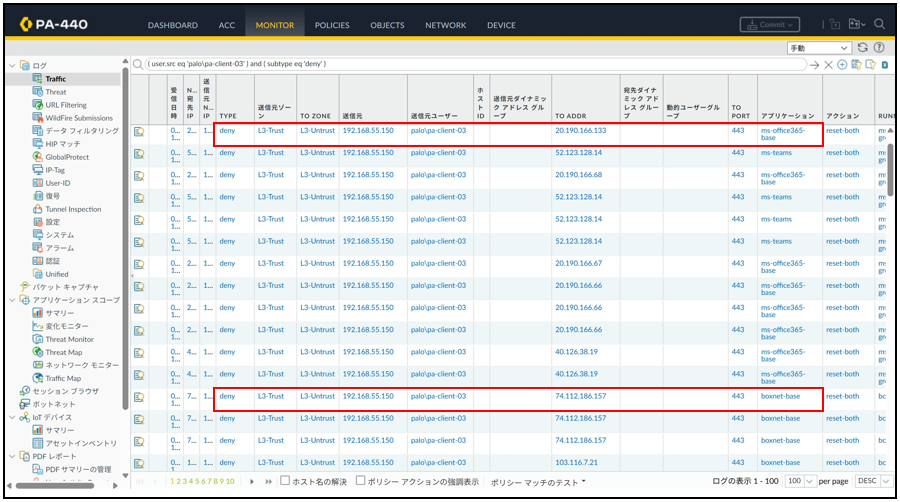The image size is (900, 502).
Task: Switch to the OBJECTS tab
Action: click(387, 25)
